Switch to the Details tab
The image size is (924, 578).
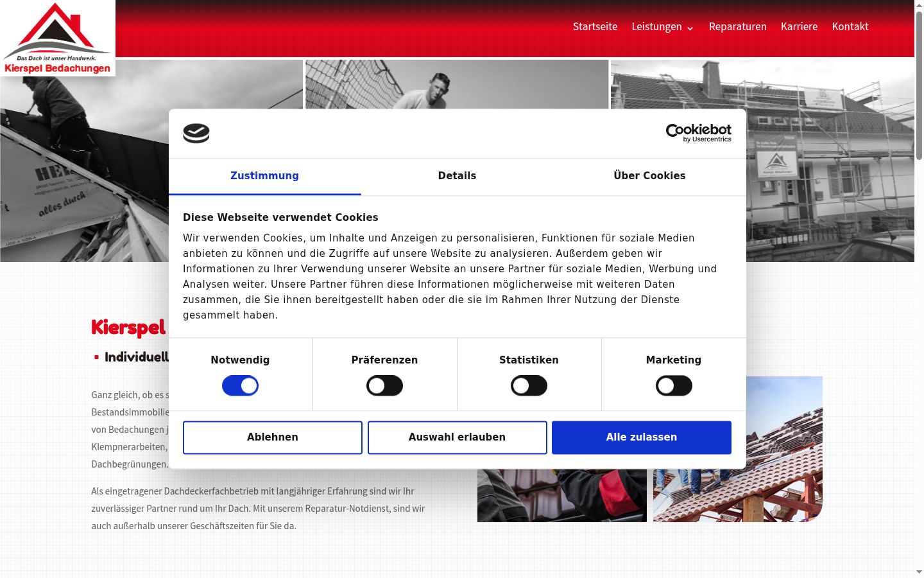457,177
